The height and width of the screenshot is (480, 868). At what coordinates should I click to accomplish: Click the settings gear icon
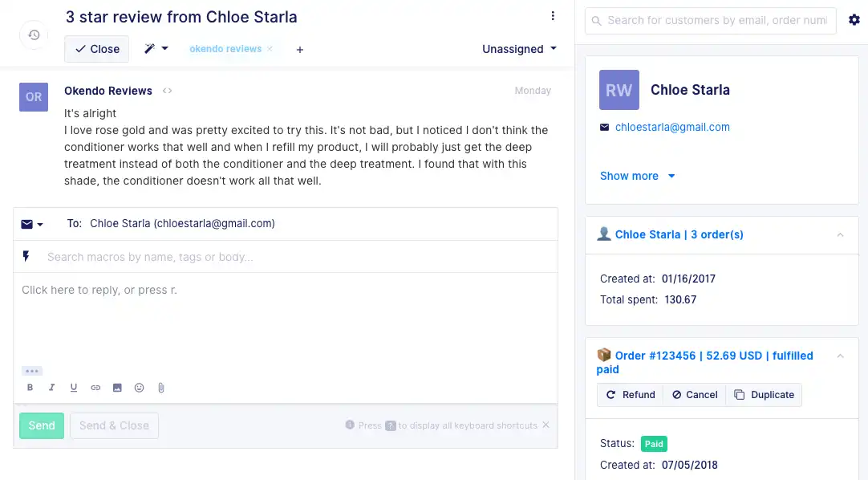[x=854, y=20]
